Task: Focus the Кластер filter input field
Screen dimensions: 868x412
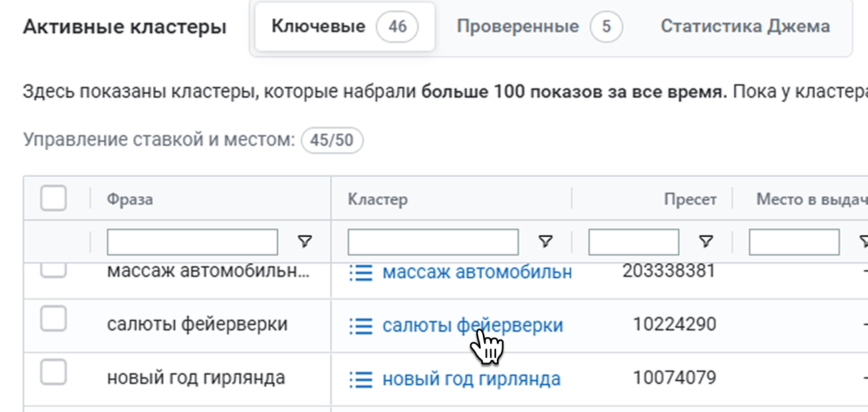Action: tap(433, 242)
